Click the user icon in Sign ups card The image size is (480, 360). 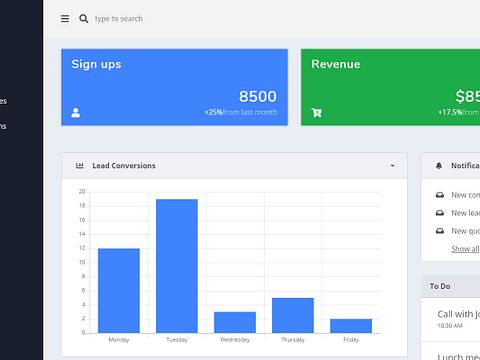(76, 113)
